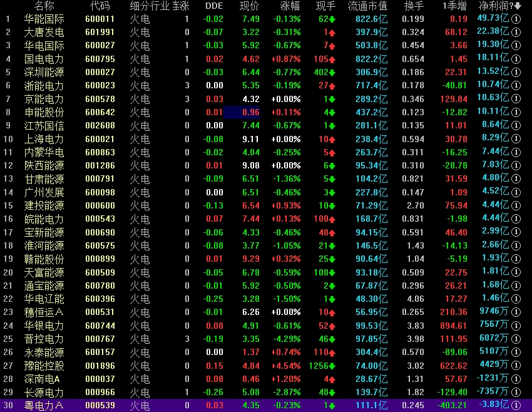Click info icon in 深圳能源 row
Screen dimensions: 532x412
coord(516,72)
